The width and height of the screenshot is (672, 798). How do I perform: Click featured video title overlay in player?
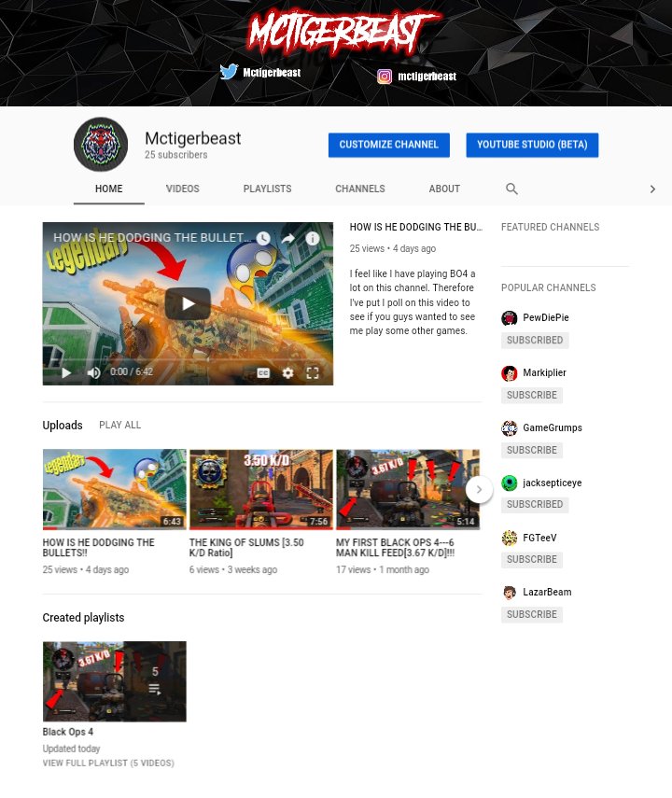(x=152, y=238)
